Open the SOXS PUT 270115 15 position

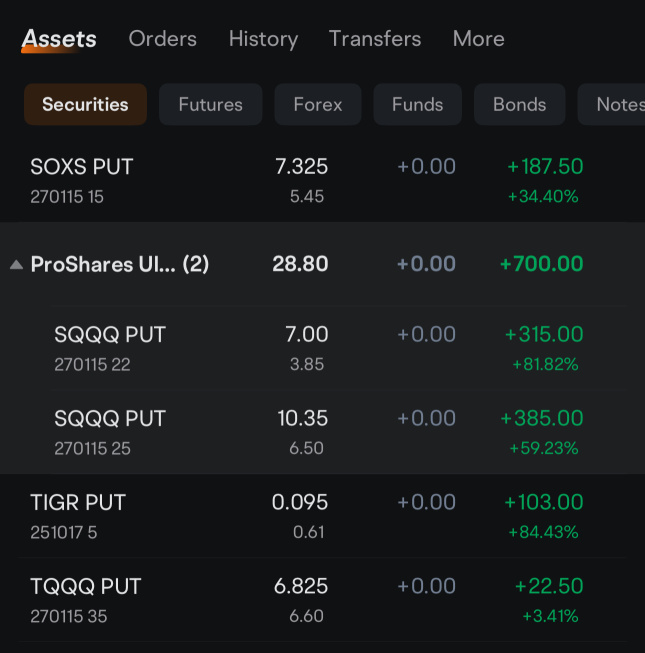[322, 181]
